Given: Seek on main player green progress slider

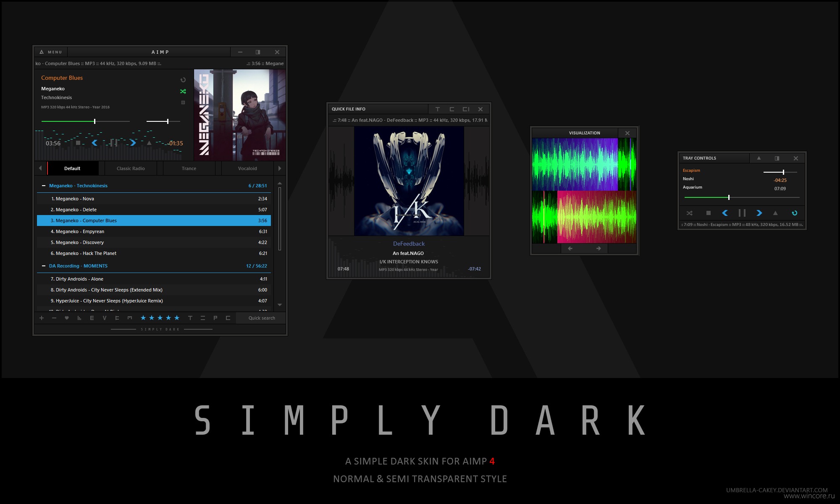Looking at the screenshot, I should click(85, 121).
